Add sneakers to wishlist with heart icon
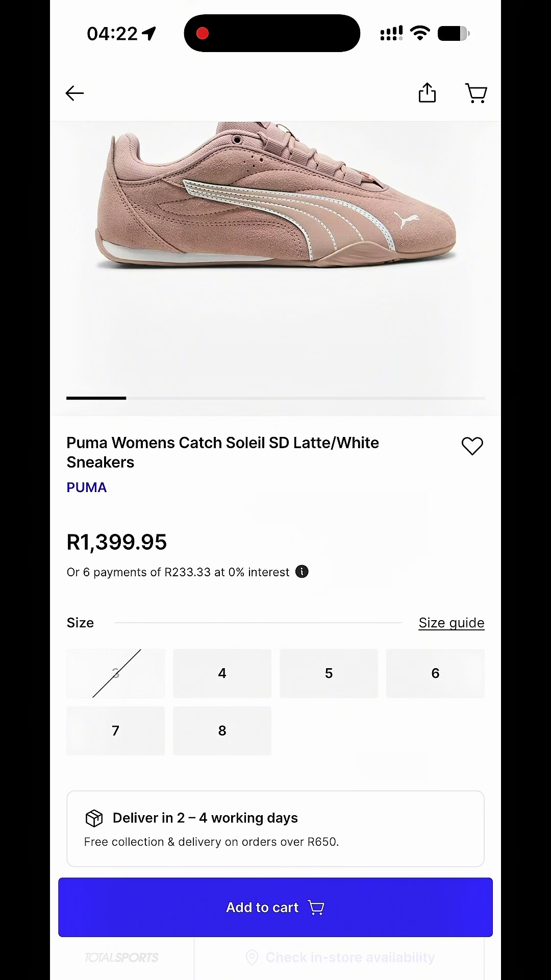 (472, 446)
